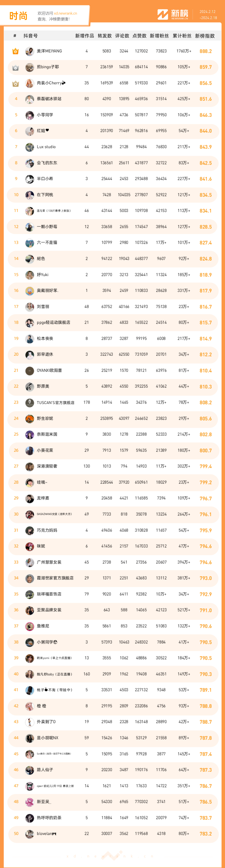Select the 新榜指数 column header
This screenshot has height=868, width=225.
[205, 36]
